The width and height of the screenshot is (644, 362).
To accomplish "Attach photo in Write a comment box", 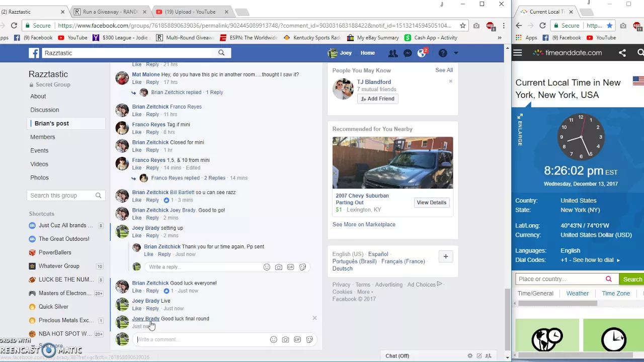I will [285, 339].
